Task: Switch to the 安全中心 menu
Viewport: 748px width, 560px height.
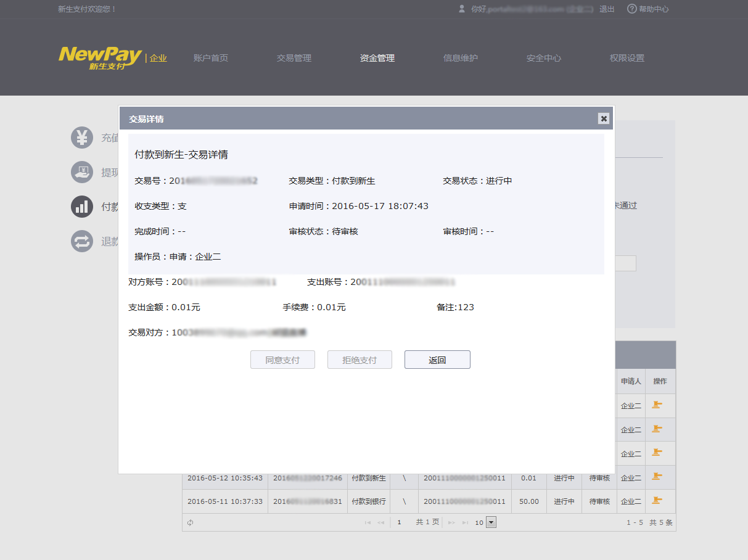Action: [543, 58]
